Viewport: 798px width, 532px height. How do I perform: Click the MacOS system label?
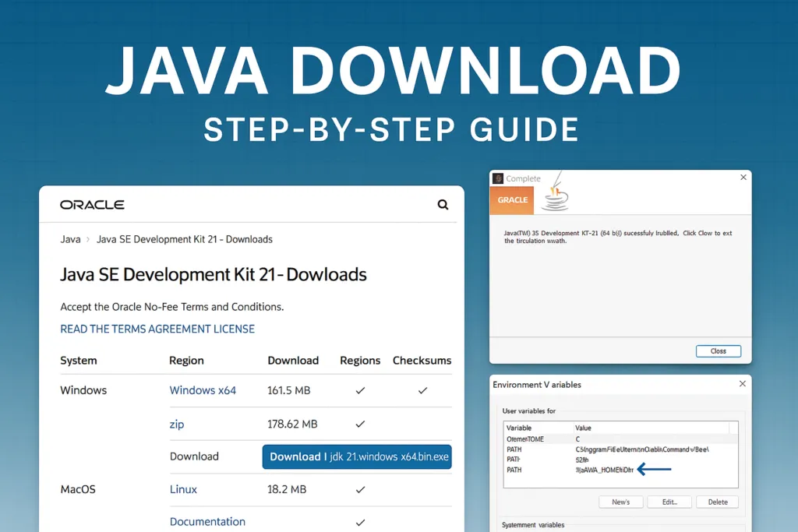[78, 489]
